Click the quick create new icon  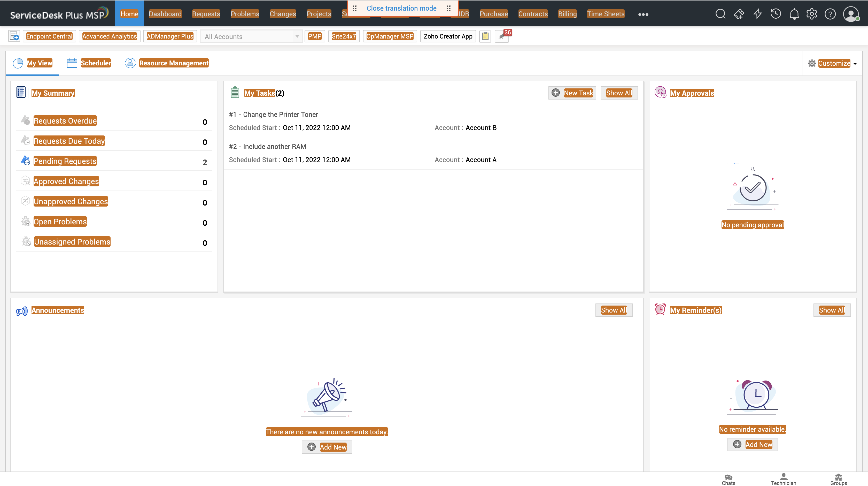(14, 36)
